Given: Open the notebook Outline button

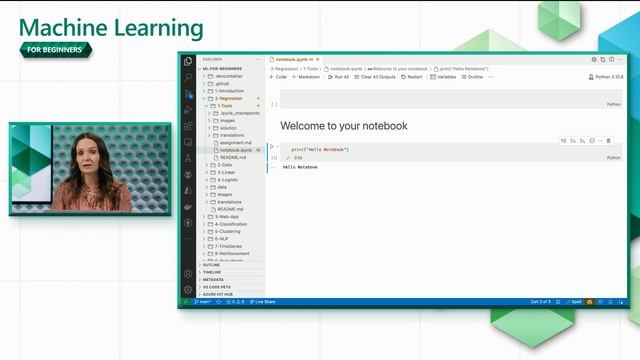Looking at the screenshot, I should pyautogui.click(x=472, y=77).
